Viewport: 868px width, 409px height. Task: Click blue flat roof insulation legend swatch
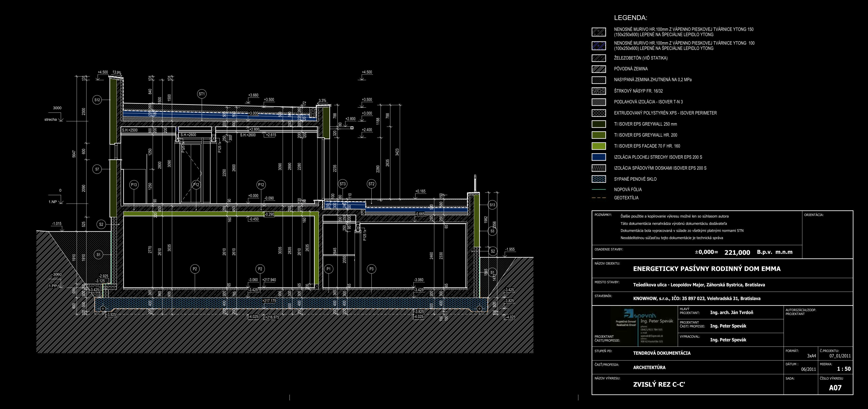599,157
